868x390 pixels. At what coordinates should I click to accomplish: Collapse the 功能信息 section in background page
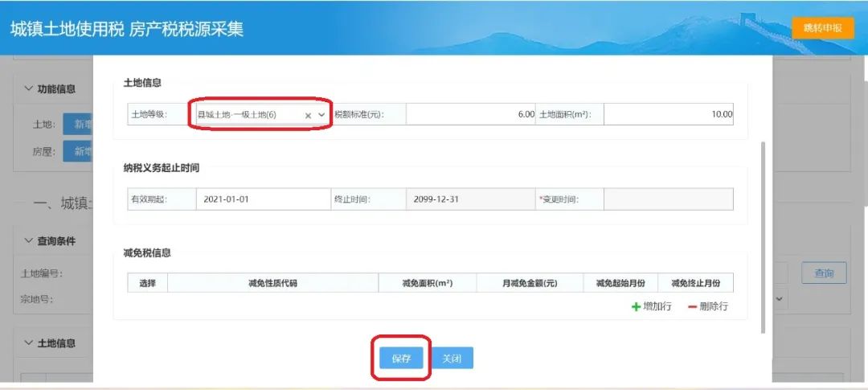coord(29,88)
